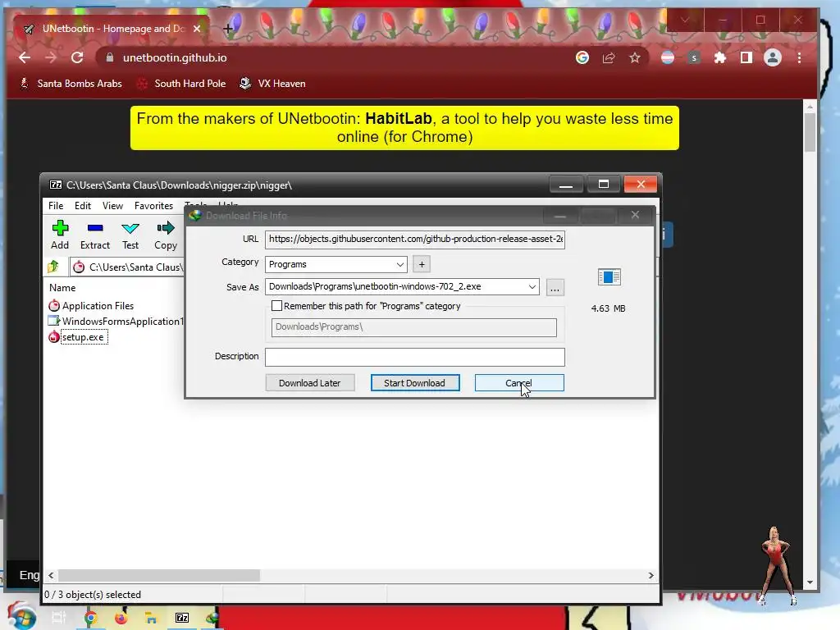Open the Extensions puzzle-piece menu
The height and width of the screenshot is (630, 840).
point(720,58)
